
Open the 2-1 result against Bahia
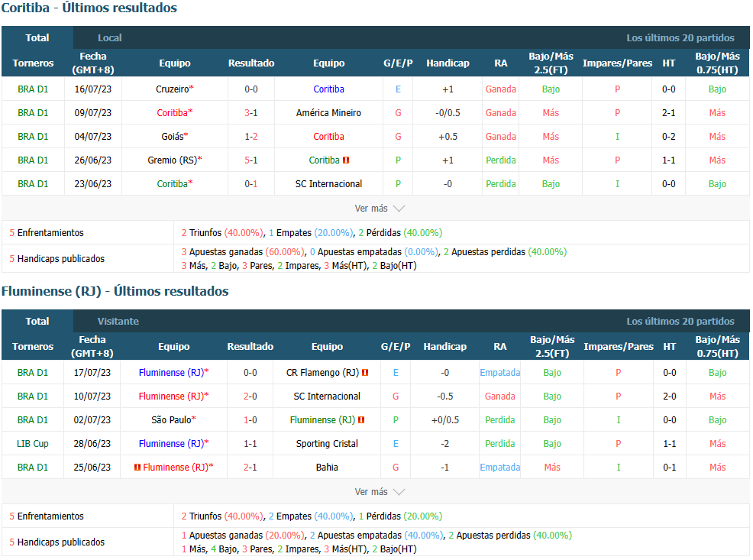[250, 468]
